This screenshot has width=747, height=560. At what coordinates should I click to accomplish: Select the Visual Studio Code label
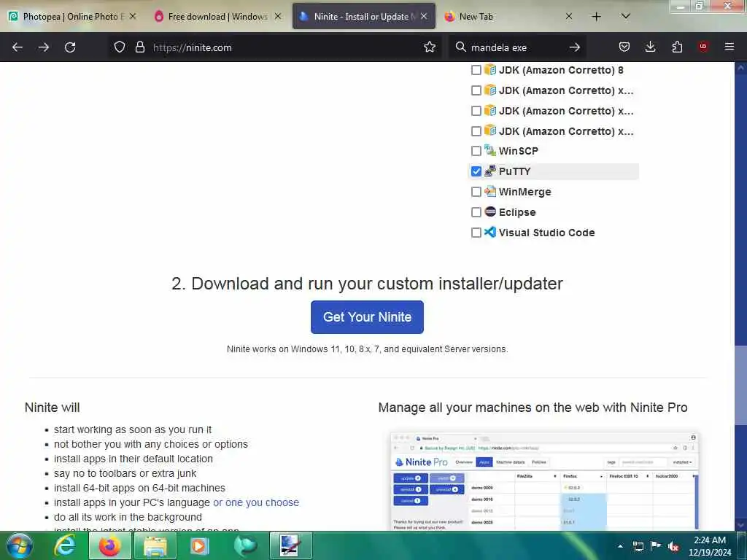point(547,233)
